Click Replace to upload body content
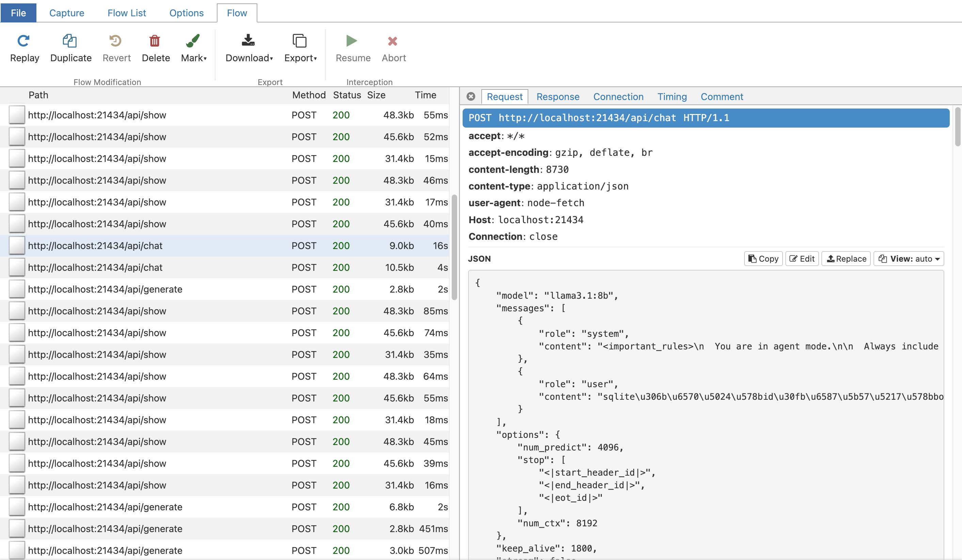Viewport: 962px width, 560px height. (x=846, y=259)
